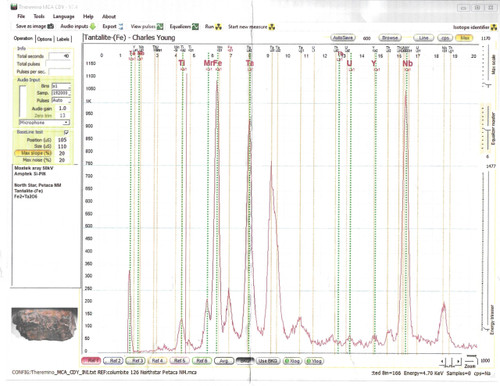Click the Pulses per sec. field
The width and height of the screenshot is (500, 386).
pos(59,72)
